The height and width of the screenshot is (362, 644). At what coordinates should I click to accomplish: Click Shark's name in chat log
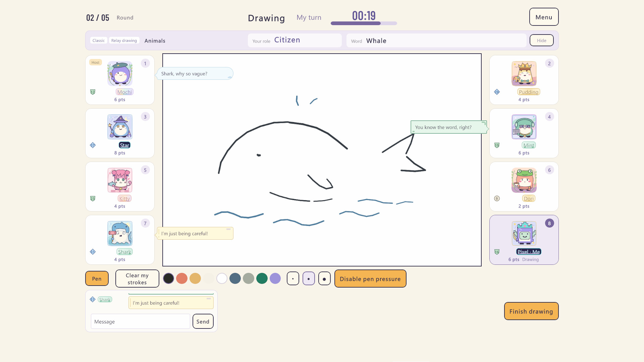[105, 300]
